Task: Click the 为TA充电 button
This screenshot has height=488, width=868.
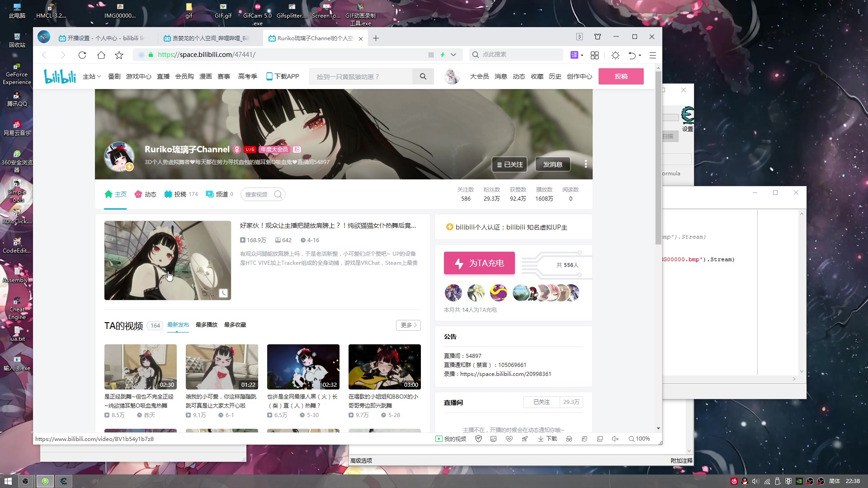Action: [x=479, y=263]
